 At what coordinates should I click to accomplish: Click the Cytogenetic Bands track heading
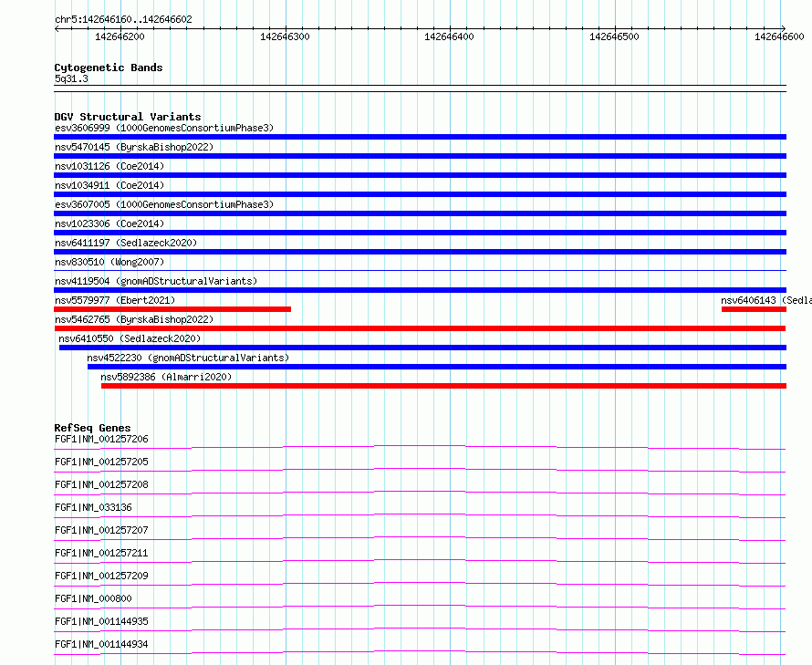pos(109,68)
